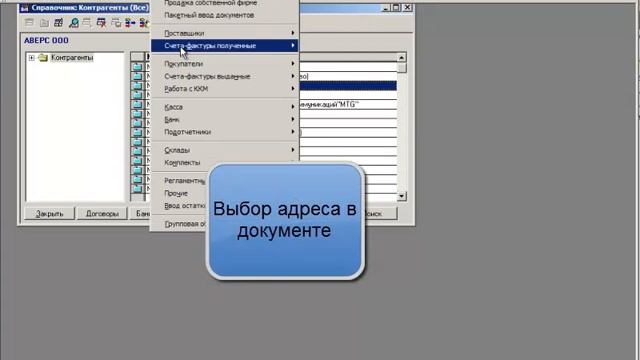Click the list scrollbar thumb
The width and height of the screenshot is (640, 360).
(402, 67)
